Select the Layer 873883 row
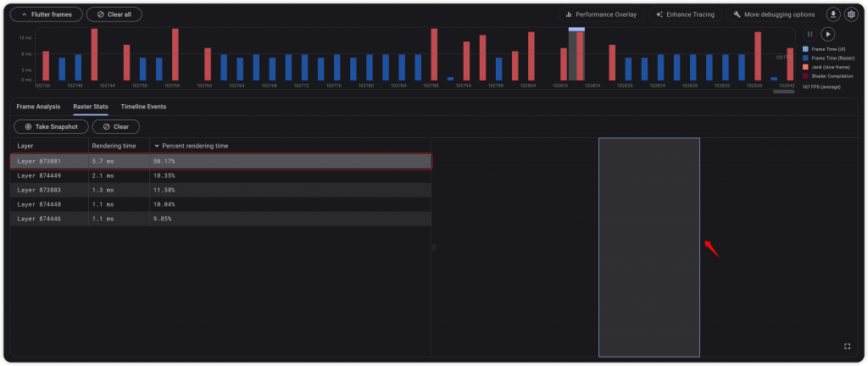This screenshot has width=868, height=366. tap(220, 190)
